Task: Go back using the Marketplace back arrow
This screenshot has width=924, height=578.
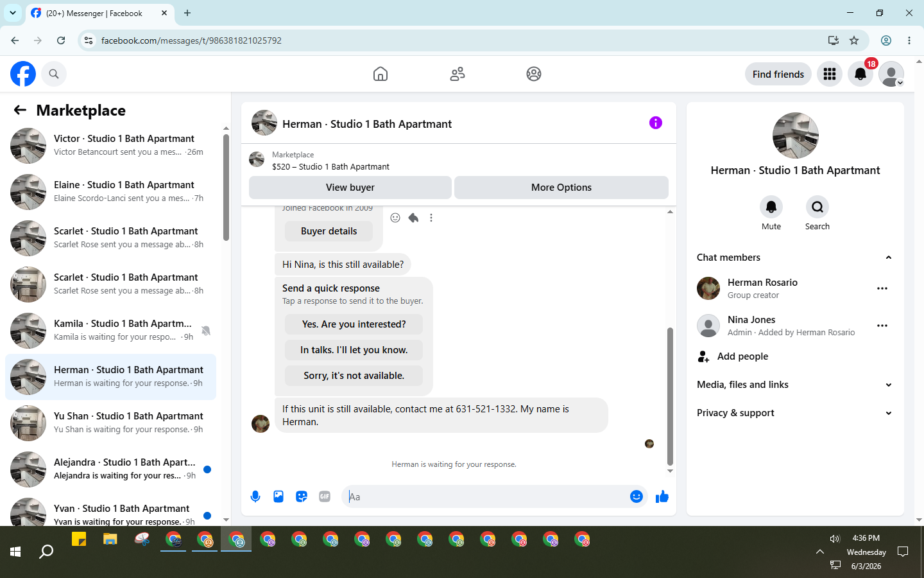Action: [20, 110]
